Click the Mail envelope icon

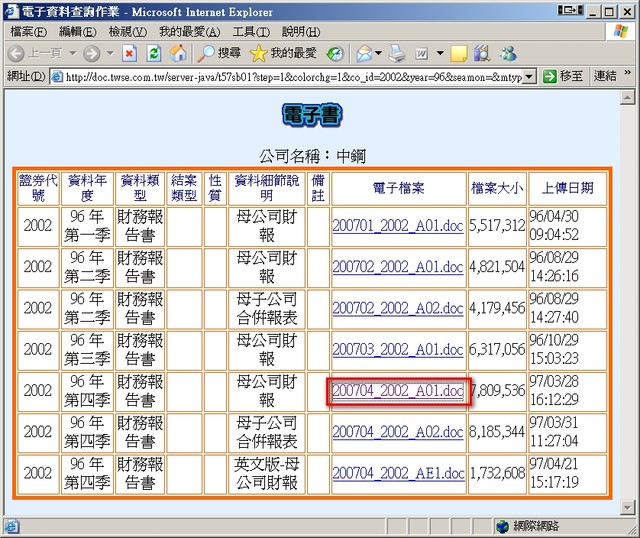click(x=364, y=53)
